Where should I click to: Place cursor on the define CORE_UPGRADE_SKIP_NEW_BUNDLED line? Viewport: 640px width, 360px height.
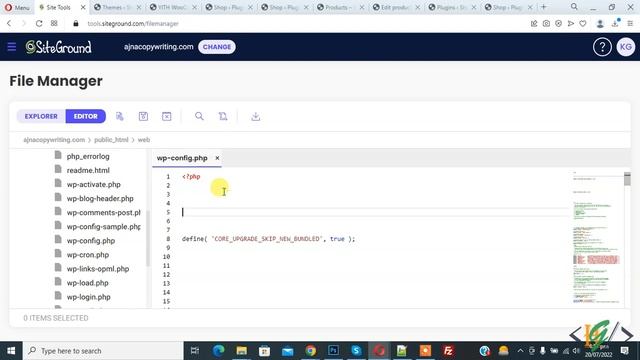pyautogui.click(x=268, y=239)
